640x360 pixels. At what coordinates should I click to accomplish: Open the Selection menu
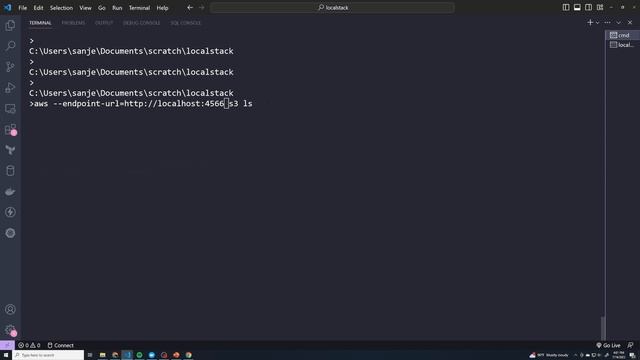61,8
